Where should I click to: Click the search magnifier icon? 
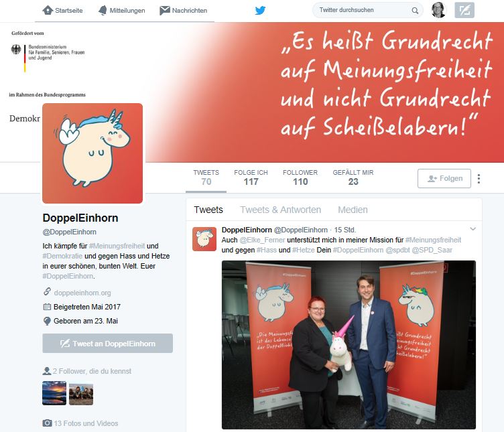(x=415, y=11)
